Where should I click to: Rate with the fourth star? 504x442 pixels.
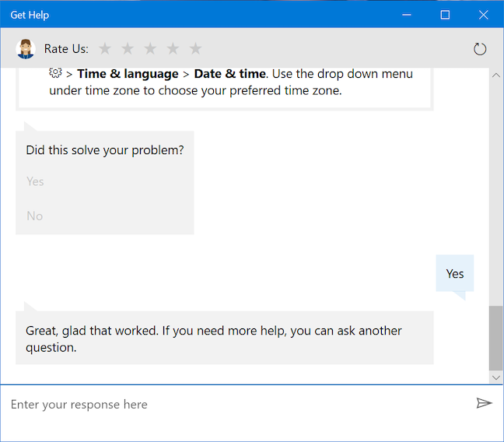(x=173, y=49)
